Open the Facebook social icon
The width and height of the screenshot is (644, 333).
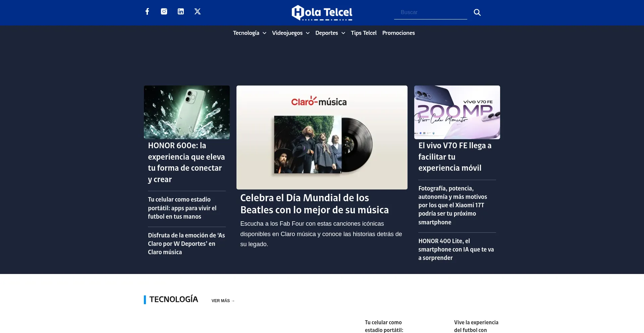147,11
